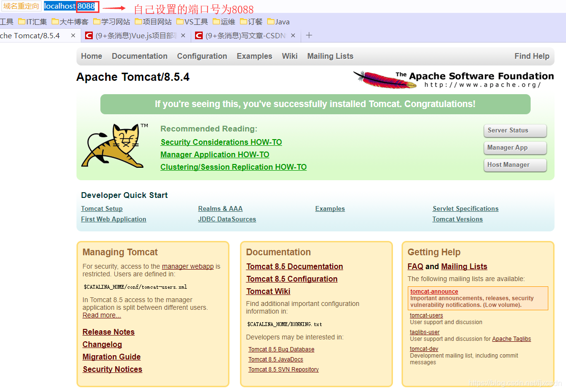Close the 写文章-CSDN tab
The width and height of the screenshot is (566, 392).
pos(293,35)
